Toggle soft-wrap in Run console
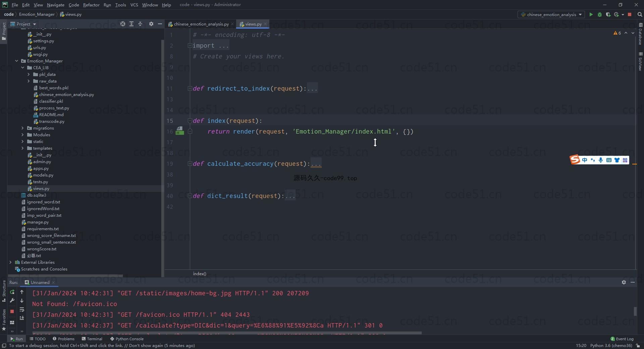Screen dimensions: 644x349 click(22, 309)
